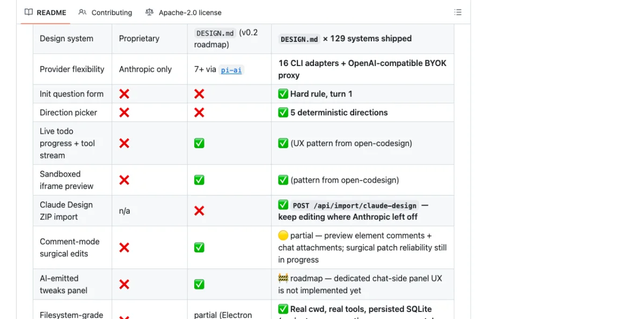
Task: Click the second red cross in Init question form row
Action: pos(199,94)
